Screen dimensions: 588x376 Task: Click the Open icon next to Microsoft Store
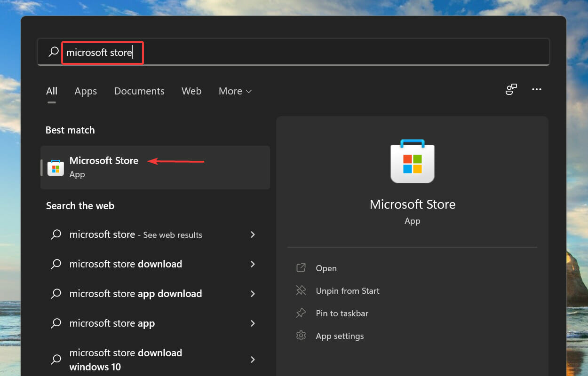(x=301, y=268)
